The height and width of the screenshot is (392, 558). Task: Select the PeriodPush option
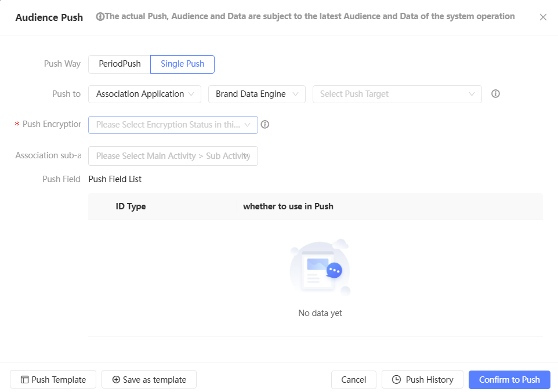[119, 64]
